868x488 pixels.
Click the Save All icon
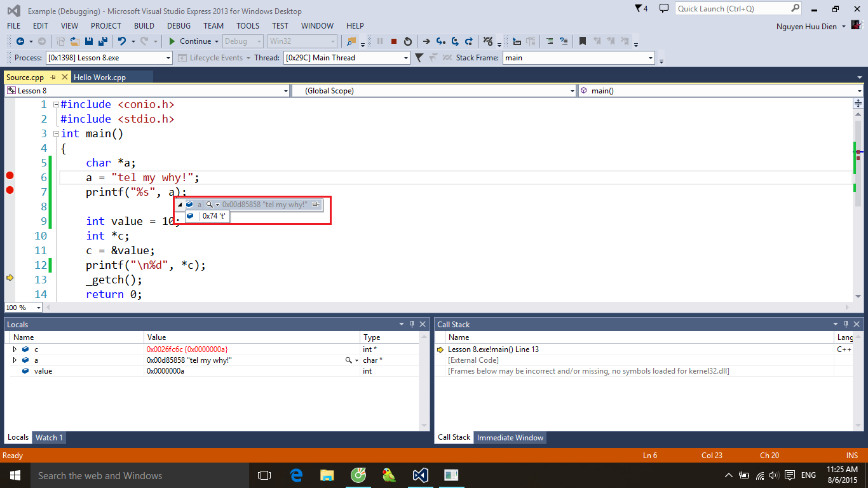click(102, 41)
